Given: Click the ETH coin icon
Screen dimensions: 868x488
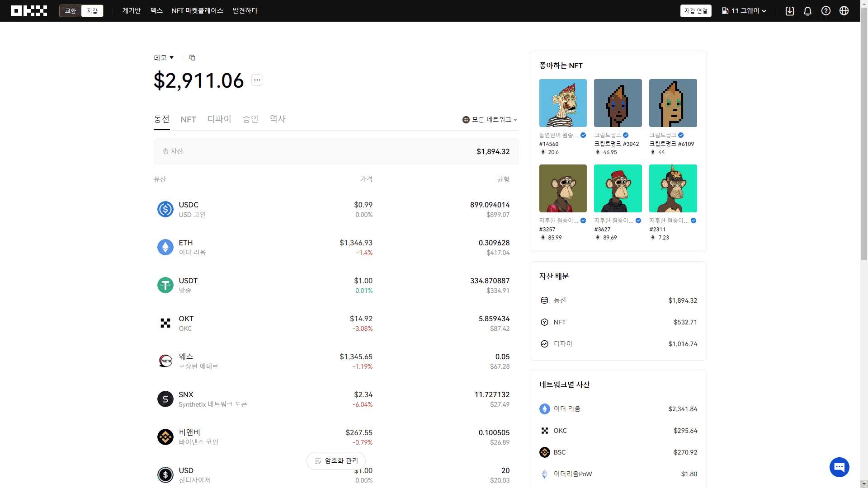Looking at the screenshot, I should click(x=165, y=247).
